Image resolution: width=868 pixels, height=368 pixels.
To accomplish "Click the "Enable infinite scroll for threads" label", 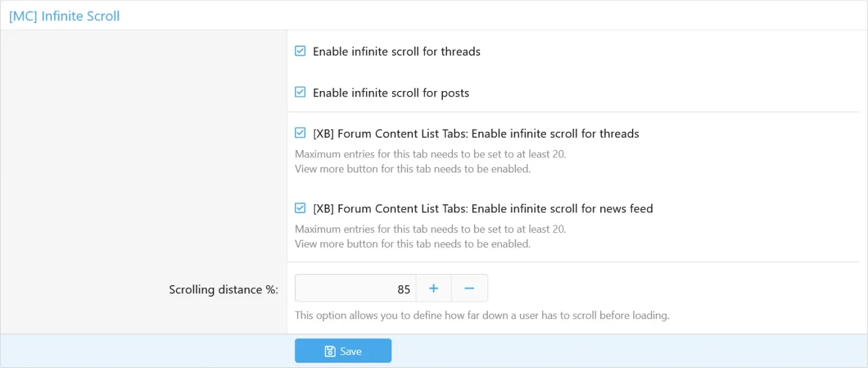I will tap(396, 52).
